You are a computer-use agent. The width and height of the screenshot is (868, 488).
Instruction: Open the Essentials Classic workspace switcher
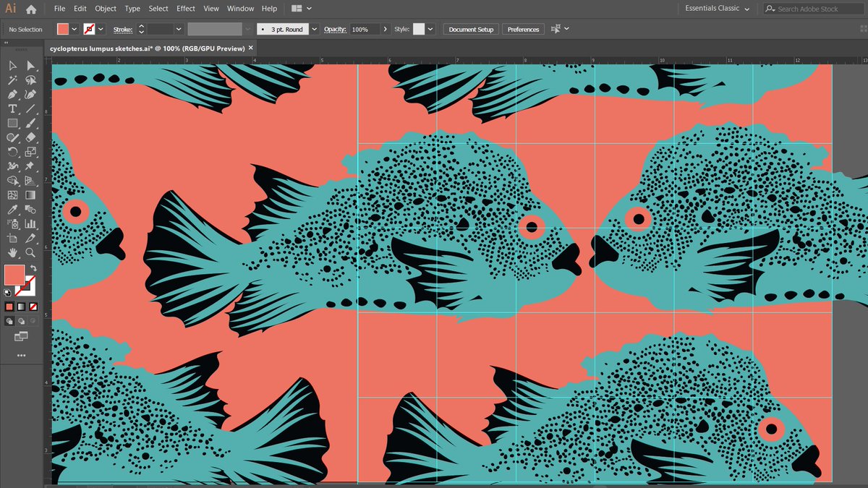point(718,9)
